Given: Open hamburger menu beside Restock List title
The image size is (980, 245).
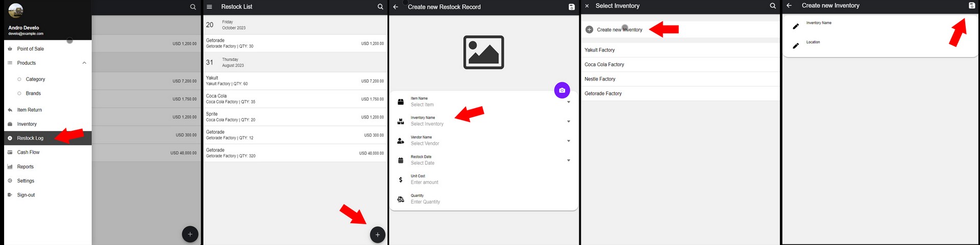Looking at the screenshot, I should pyautogui.click(x=209, y=7).
